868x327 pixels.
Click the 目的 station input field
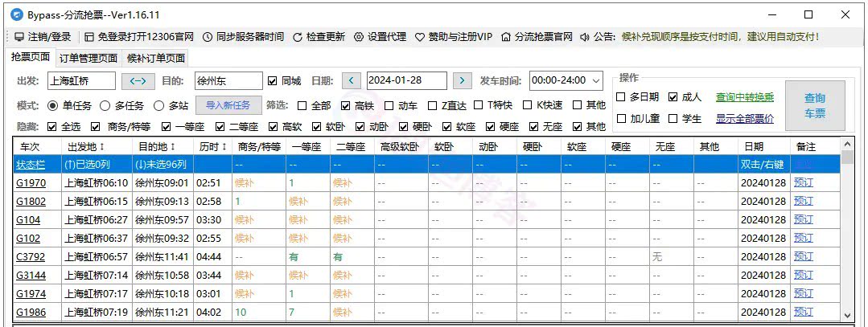[228, 81]
